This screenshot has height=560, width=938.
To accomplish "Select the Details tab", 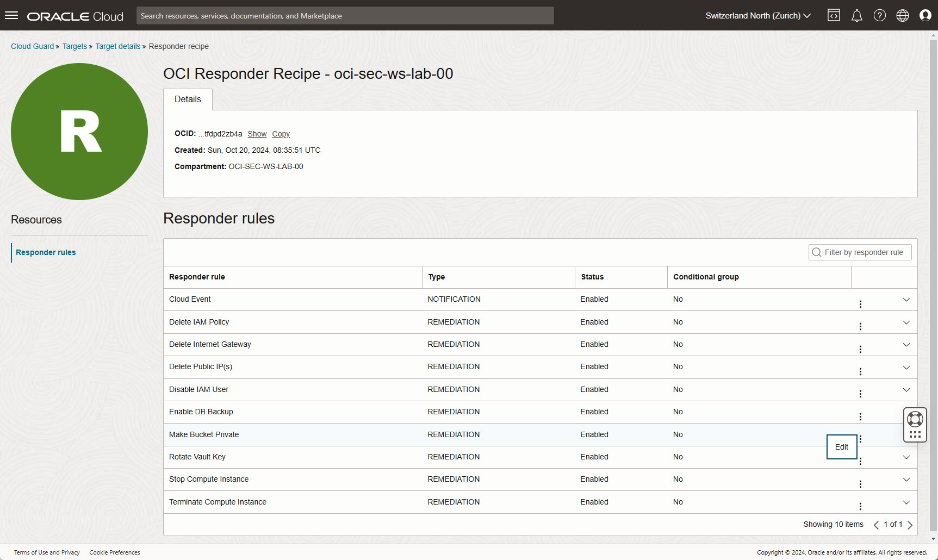I will [x=188, y=99].
